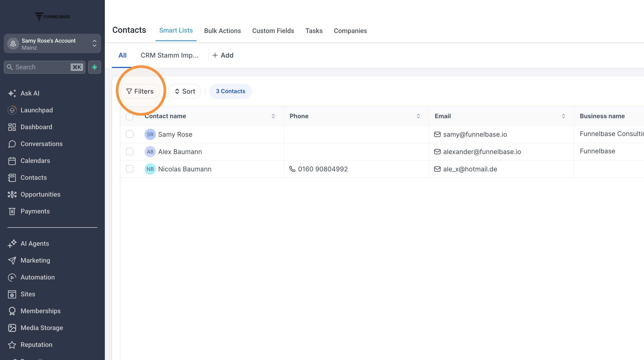This screenshot has width=644, height=360.
Task: Toggle the select-all contacts checkbox
Action: click(x=129, y=116)
